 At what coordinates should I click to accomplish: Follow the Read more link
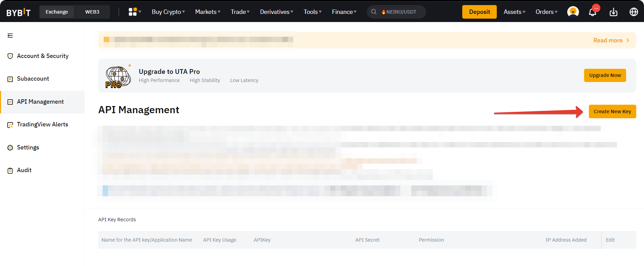[611, 40]
